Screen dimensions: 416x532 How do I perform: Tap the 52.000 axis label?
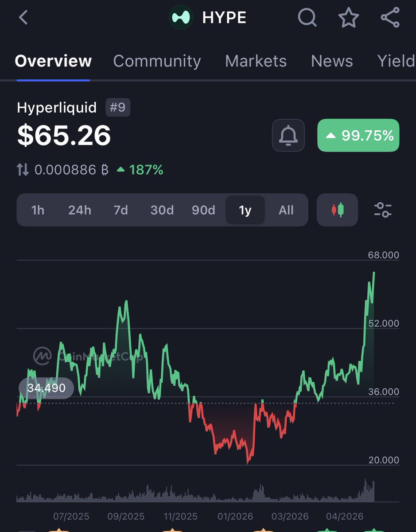pyautogui.click(x=383, y=323)
